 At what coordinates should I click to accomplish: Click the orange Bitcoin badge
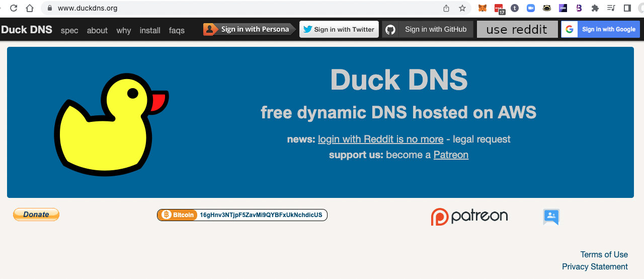(x=177, y=215)
